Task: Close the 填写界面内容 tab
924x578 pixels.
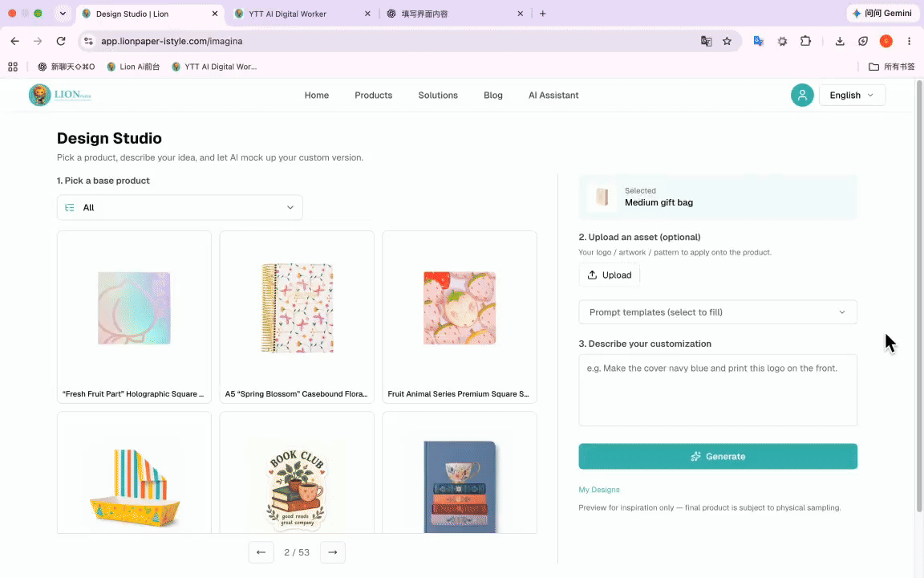Action: pyautogui.click(x=521, y=14)
